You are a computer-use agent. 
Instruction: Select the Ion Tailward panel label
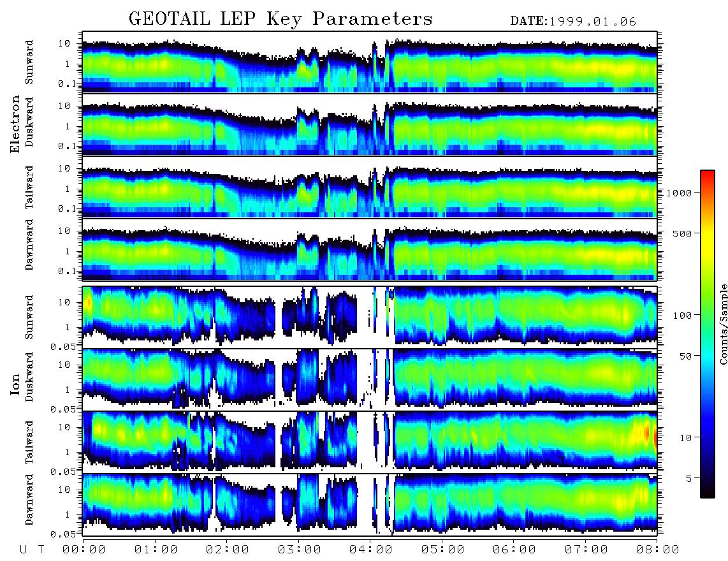click(29, 442)
